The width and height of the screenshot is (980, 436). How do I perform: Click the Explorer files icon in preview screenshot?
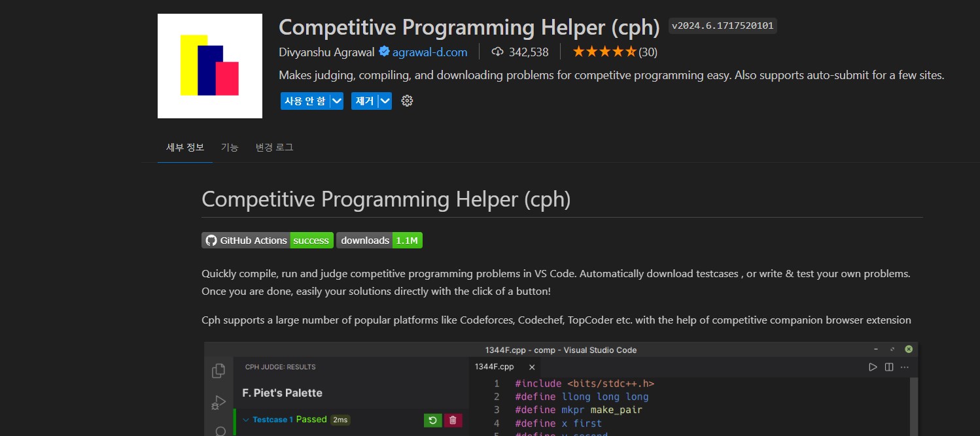click(x=219, y=371)
